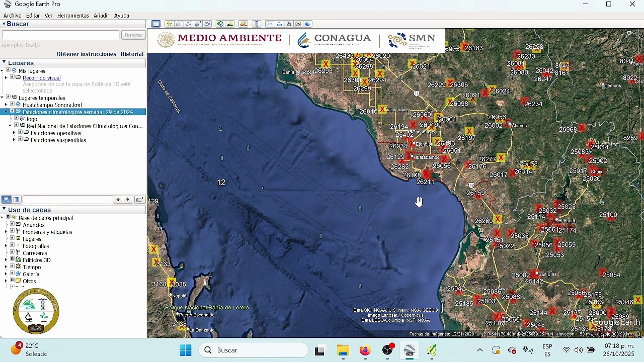Open the planet switcher icon
Screen dimensions: 644x362
tap(243, 24)
